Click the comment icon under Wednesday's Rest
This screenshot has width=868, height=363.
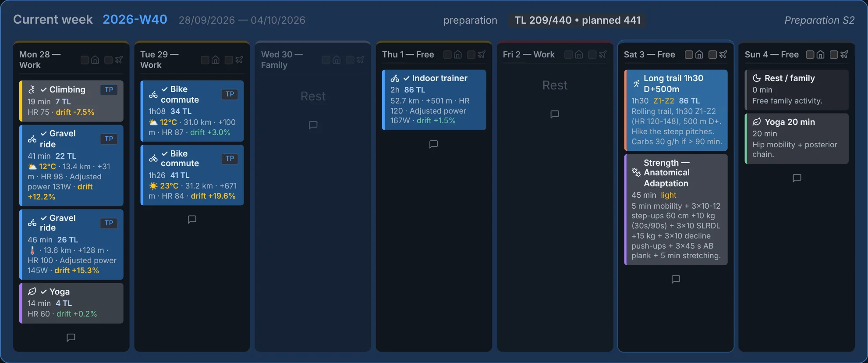coord(313,125)
